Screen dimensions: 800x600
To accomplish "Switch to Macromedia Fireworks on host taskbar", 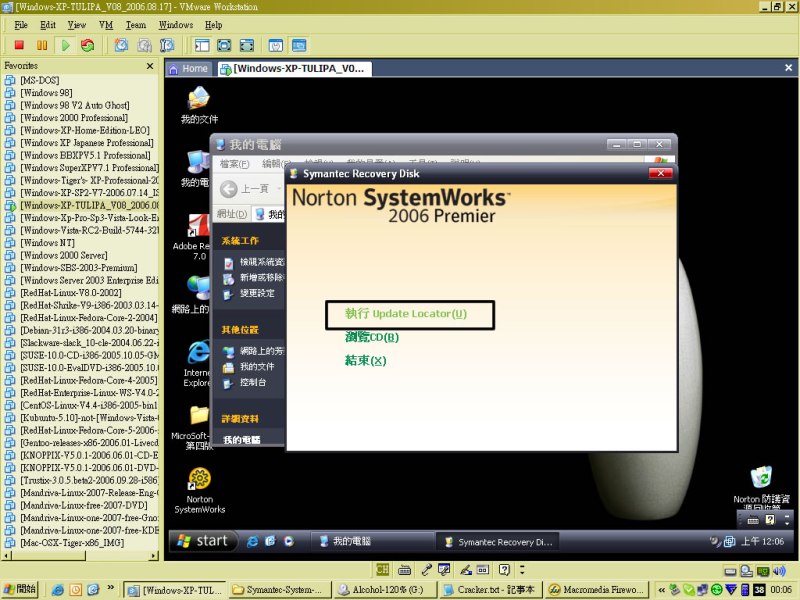I will coord(595,590).
